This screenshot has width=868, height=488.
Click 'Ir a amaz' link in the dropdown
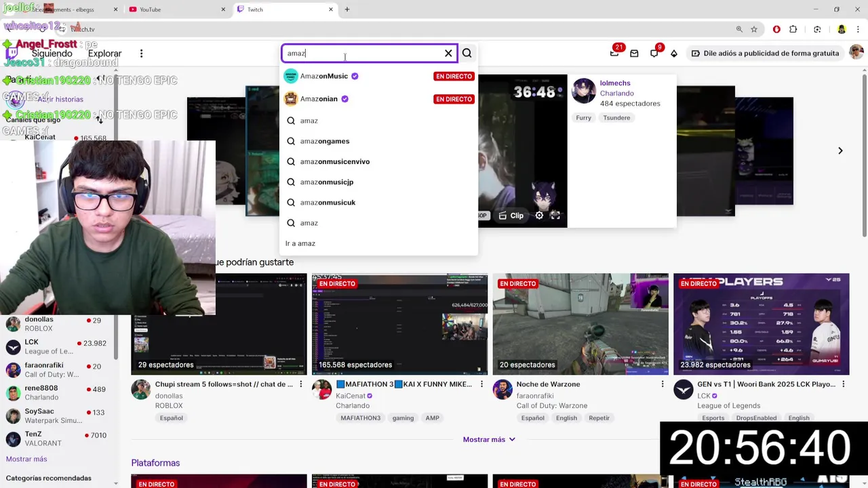tap(300, 243)
